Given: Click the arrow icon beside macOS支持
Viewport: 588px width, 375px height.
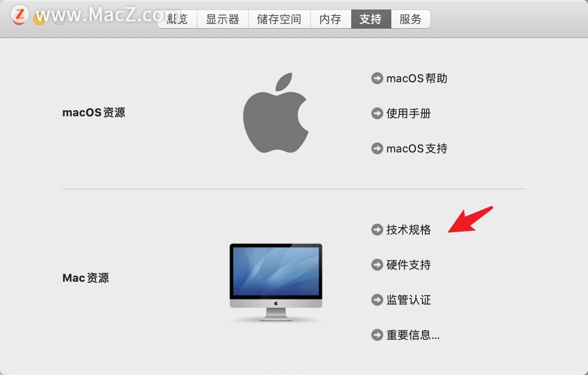Looking at the screenshot, I should click(x=377, y=148).
